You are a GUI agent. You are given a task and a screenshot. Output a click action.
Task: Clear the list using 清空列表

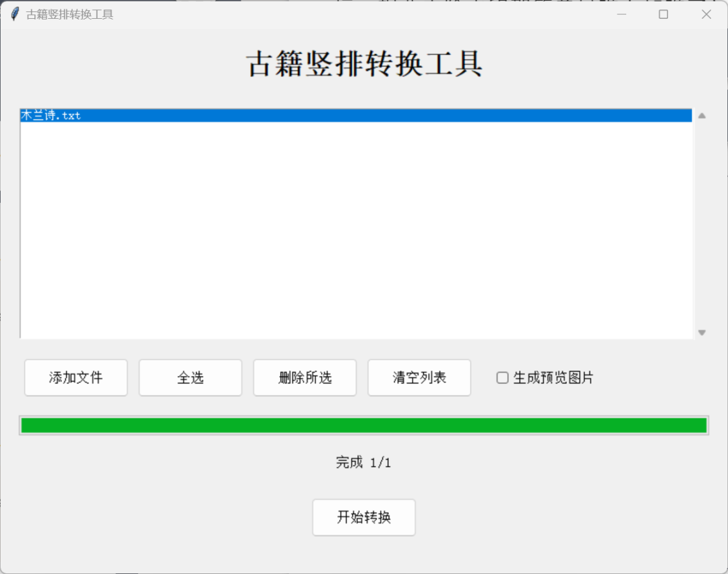(x=419, y=378)
